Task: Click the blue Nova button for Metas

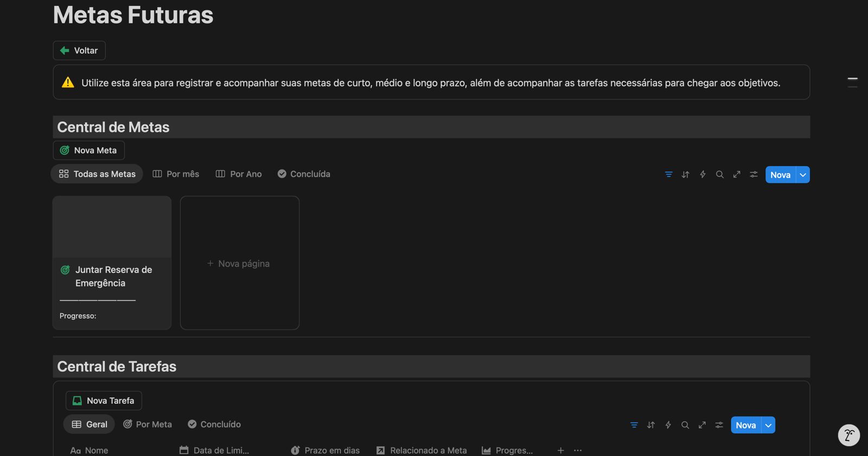Action: (x=780, y=175)
